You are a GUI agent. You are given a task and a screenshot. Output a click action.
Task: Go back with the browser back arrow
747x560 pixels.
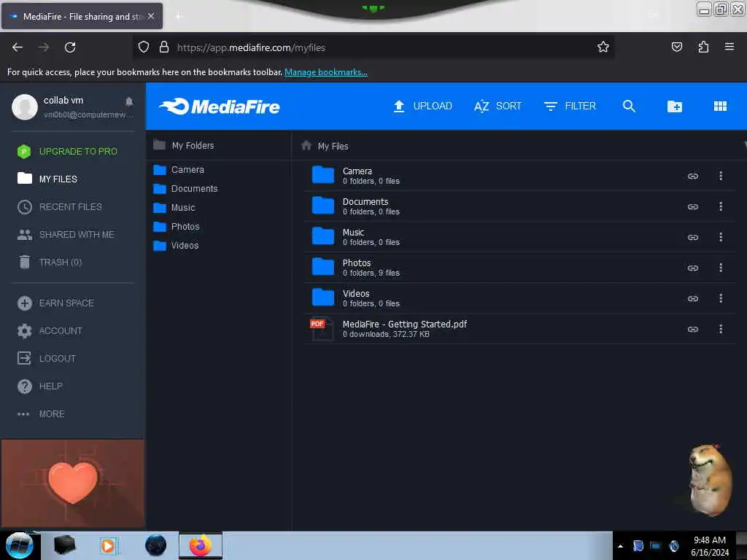tap(18, 47)
